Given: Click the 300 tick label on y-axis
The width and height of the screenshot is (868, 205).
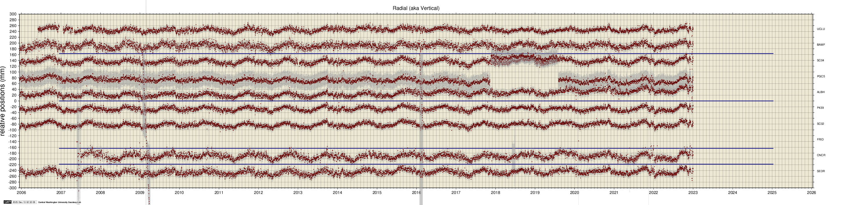Looking at the screenshot, I should click(13, 14).
